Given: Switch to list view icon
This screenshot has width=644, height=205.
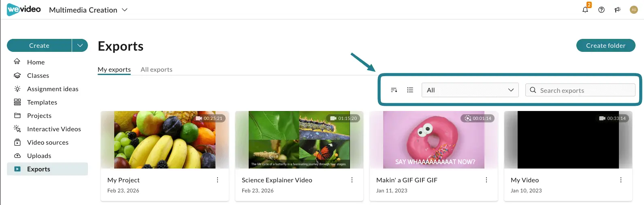Looking at the screenshot, I should coord(410,90).
